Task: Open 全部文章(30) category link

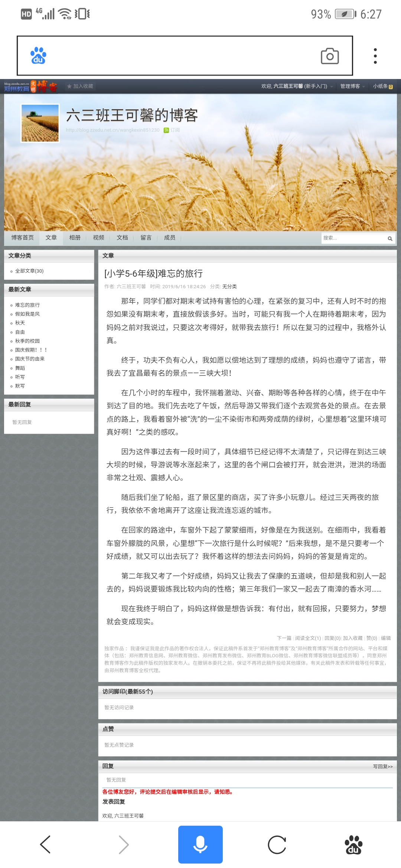Action: 29,271
